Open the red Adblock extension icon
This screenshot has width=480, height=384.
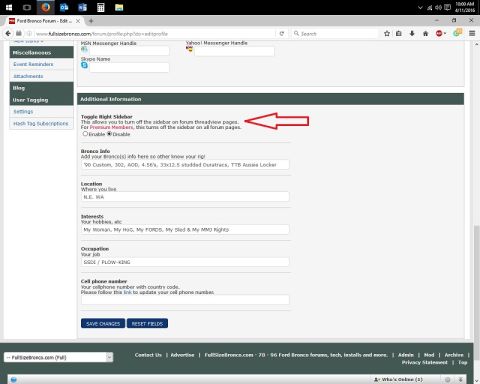(439, 33)
